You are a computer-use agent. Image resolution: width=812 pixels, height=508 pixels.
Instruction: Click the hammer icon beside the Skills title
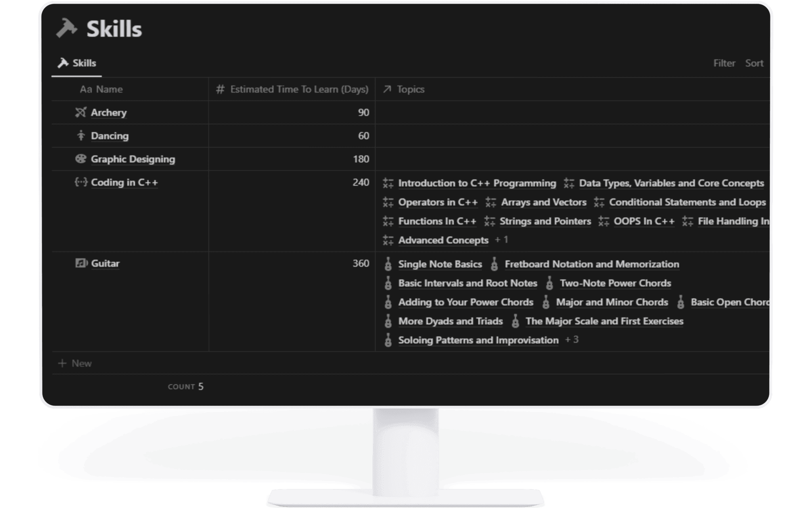pyautogui.click(x=67, y=28)
